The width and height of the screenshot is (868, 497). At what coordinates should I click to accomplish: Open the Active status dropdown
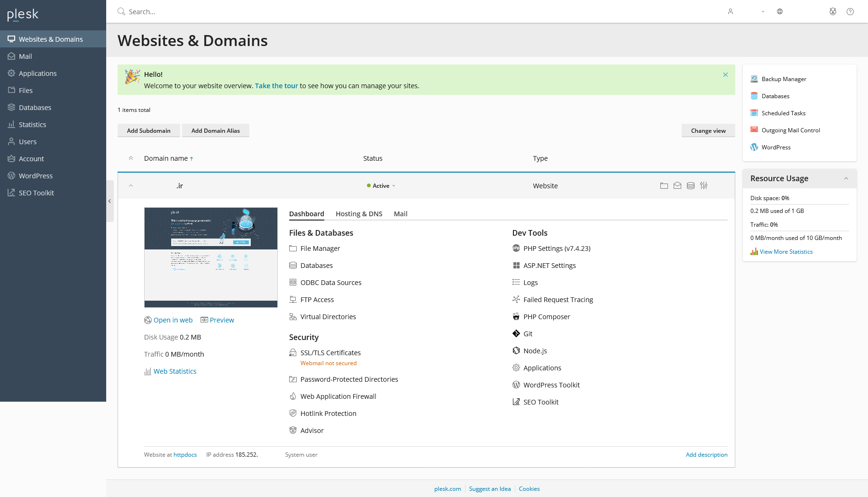pyautogui.click(x=382, y=186)
